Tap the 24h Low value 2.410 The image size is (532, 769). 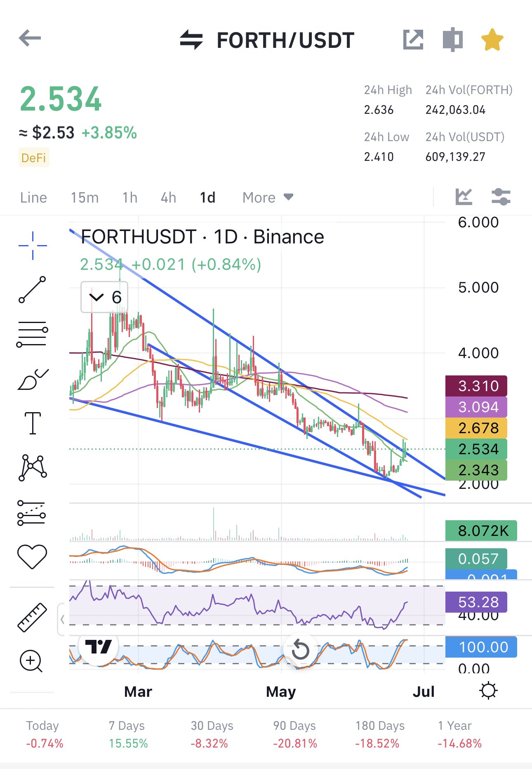(x=379, y=157)
